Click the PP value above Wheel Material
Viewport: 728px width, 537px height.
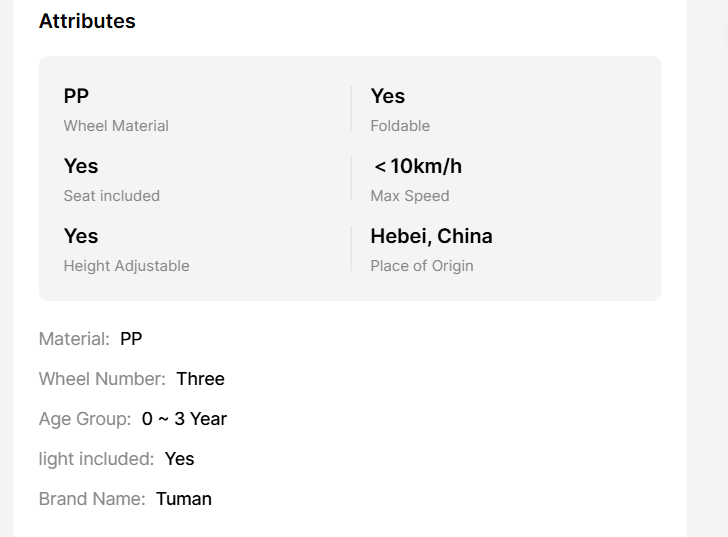point(76,96)
